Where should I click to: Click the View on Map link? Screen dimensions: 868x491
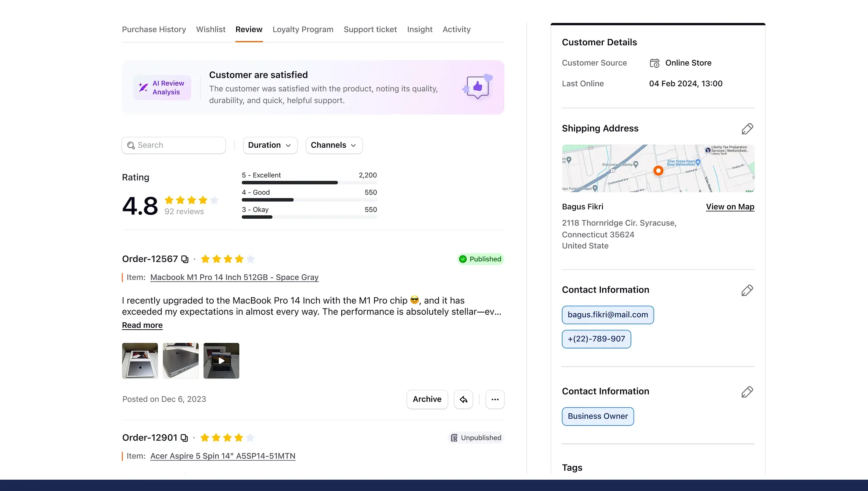[730, 207]
